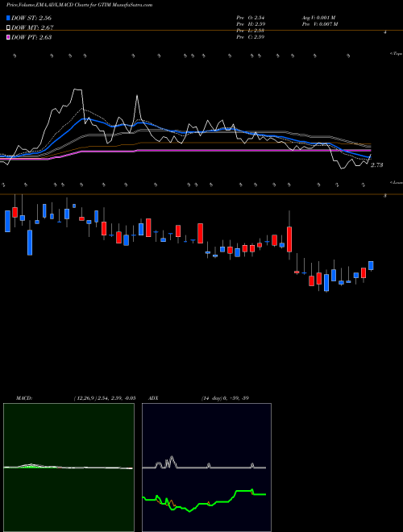
Task: Click the '<Lows' marker row label
Action: tap(396, 182)
